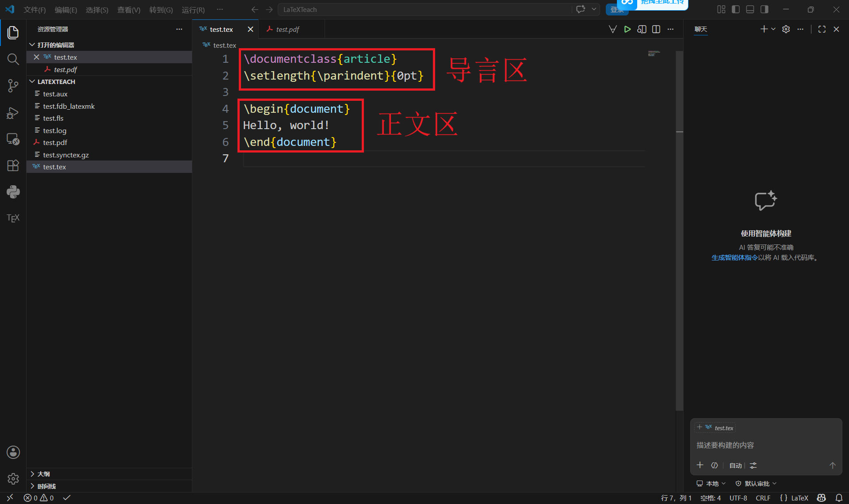Image resolution: width=849 pixels, height=504 pixels.
Task: Open new chat dropdown chevron
Action: coord(773,29)
